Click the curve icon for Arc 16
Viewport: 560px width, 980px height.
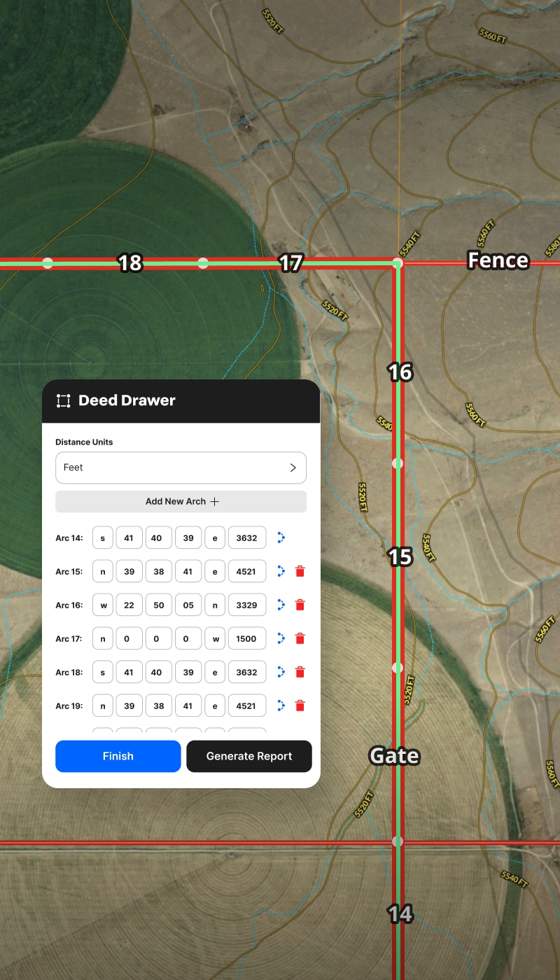pyautogui.click(x=281, y=605)
